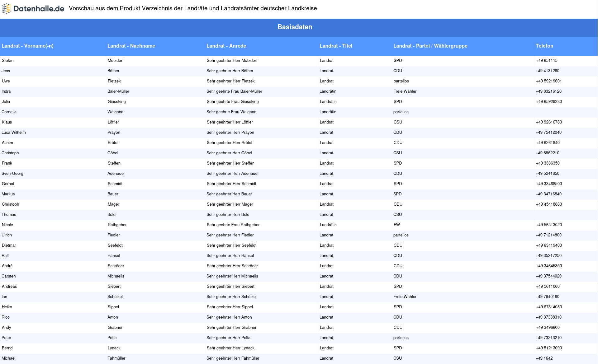This screenshot has height=364, width=598.
Task: Click the Landrat - Vorname(-n) column header
Action: coord(27,46)
